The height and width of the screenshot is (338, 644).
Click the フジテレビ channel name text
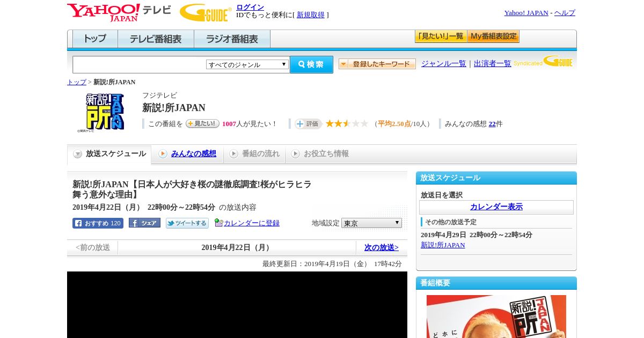[x=159, y=95]
